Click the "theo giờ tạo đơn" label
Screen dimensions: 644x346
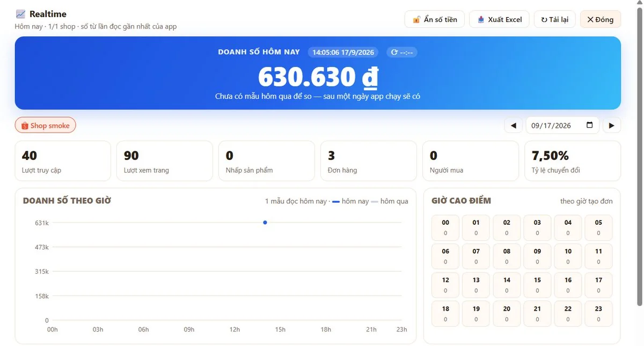pyautogui.click(x=587, y=201)
